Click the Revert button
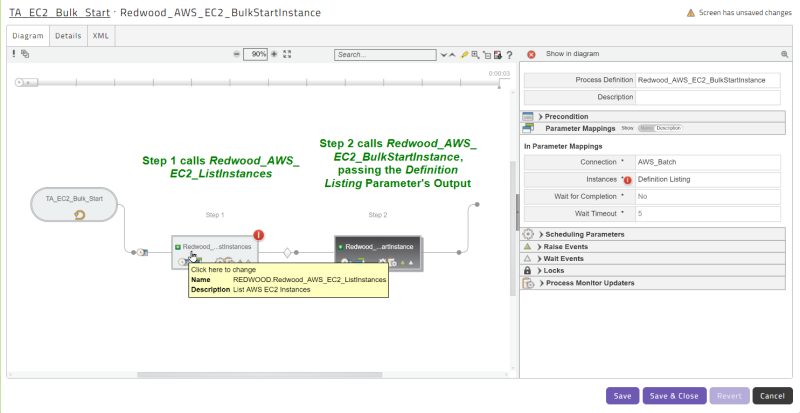This screenshot has height=413, width=800. click(729, 396)
